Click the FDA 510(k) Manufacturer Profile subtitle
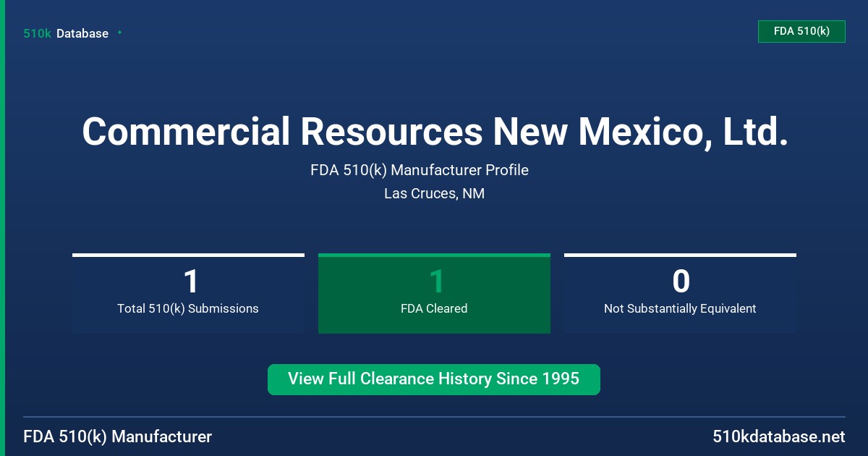 pyautogui.click(x=420, y=170)
